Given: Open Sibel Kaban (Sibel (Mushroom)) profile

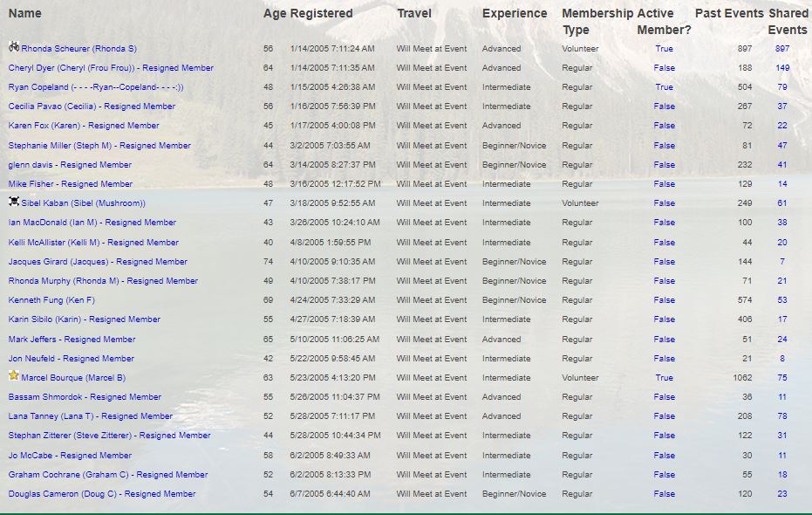Looking at the screenshot, I should [84, 203].
